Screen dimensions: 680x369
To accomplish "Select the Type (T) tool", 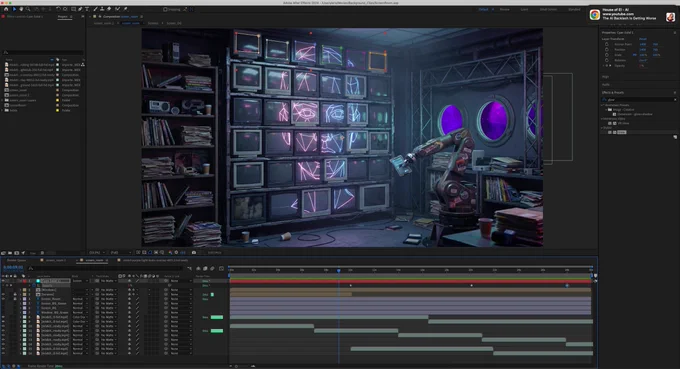I will click(87, 9).
